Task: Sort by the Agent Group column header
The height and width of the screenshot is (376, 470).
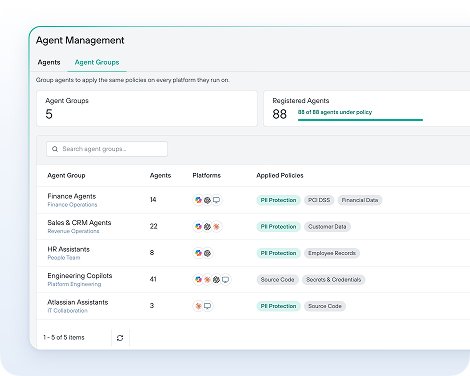Action: (x=66, y=175)
